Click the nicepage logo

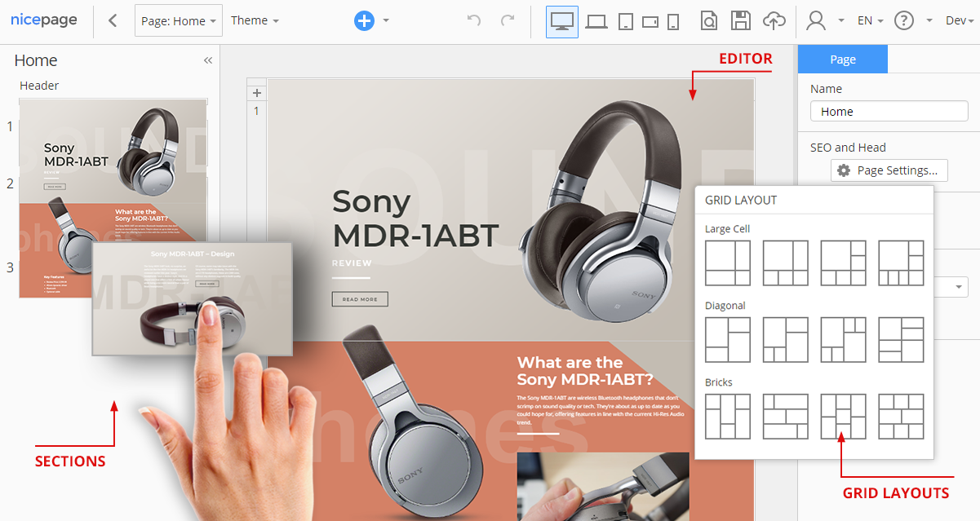[44, 20]
